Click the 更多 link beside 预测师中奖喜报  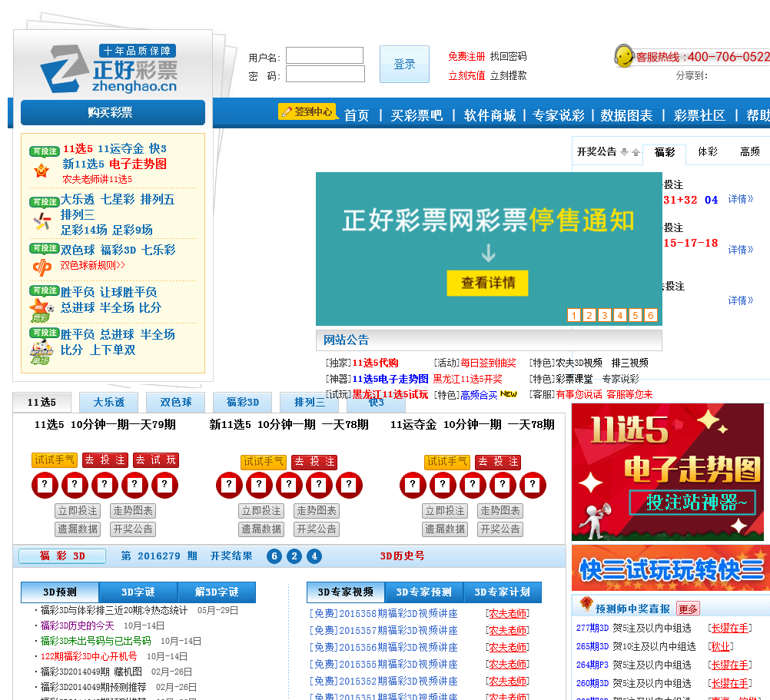coord(688,609)
